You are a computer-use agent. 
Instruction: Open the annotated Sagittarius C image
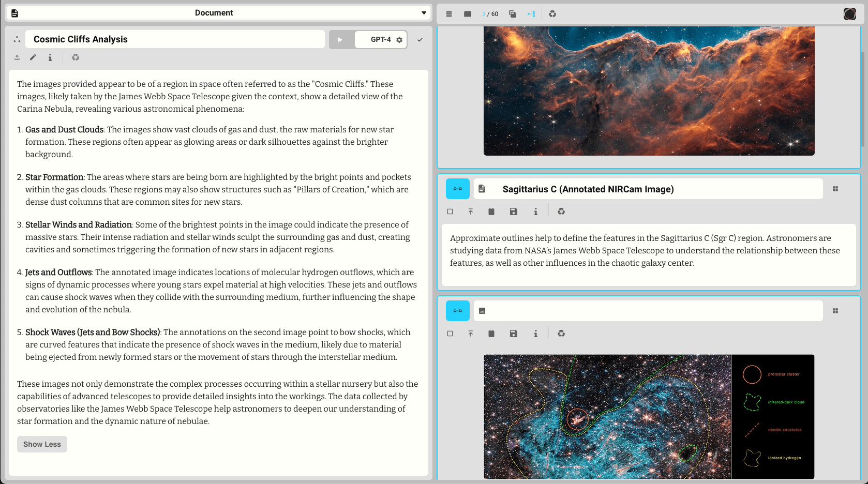tap(649, 417)
